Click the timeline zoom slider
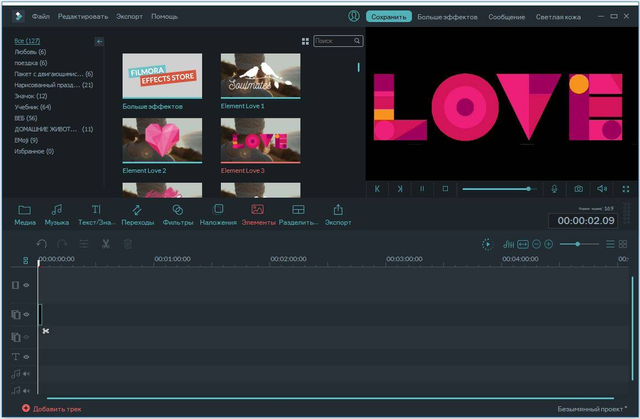The width and height of the screenshot is (640, 419). [x=579, y=244]
